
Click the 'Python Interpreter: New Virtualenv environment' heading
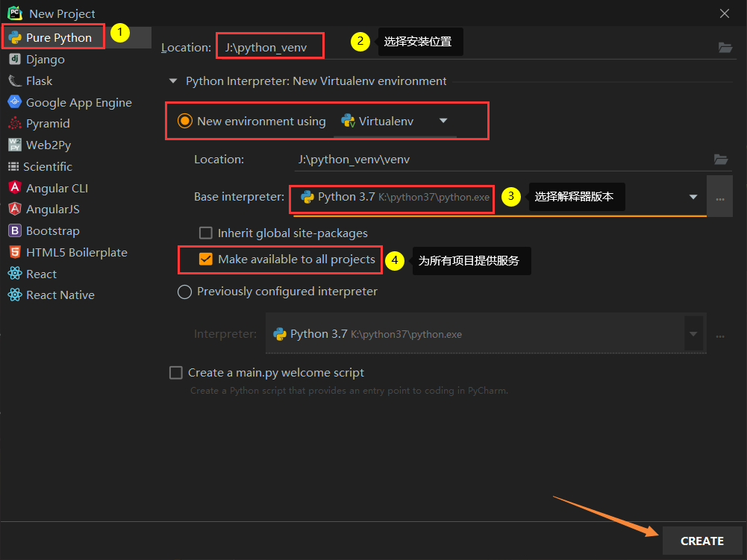click(316, 81)
